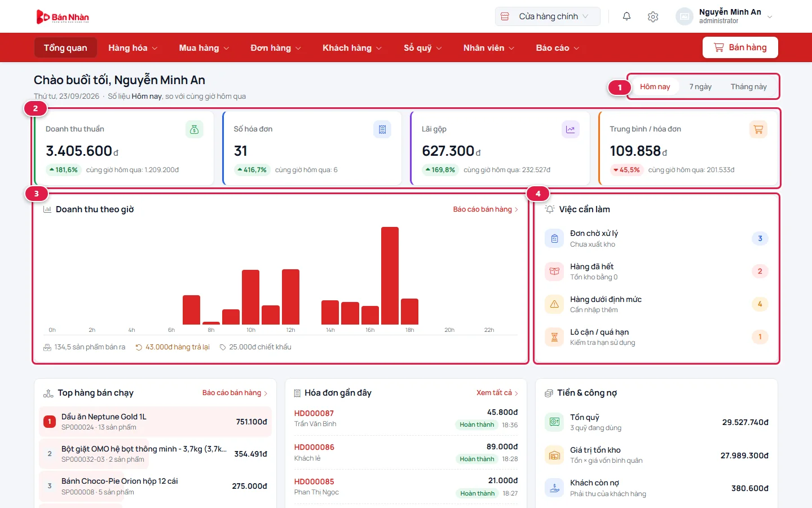Go to the Tổng quan tab
Image resolution: width=812 pixels, height=508 pixels.
click(65, 48)
